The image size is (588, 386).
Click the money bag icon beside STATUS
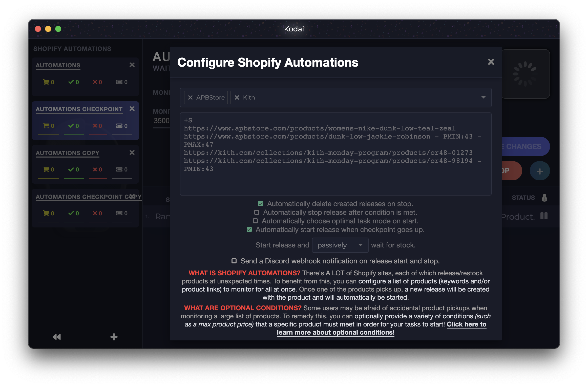coord(544,198)
